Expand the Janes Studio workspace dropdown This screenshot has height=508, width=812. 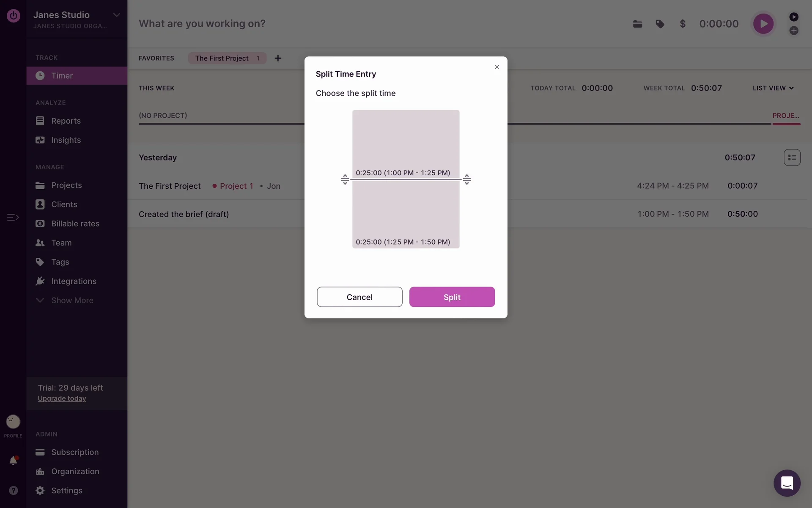pos(116,15)
